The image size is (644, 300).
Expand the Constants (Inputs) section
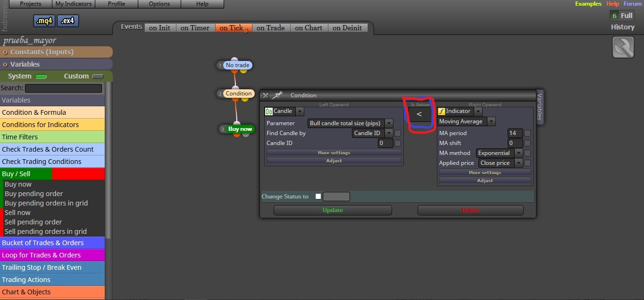[56, 52]
